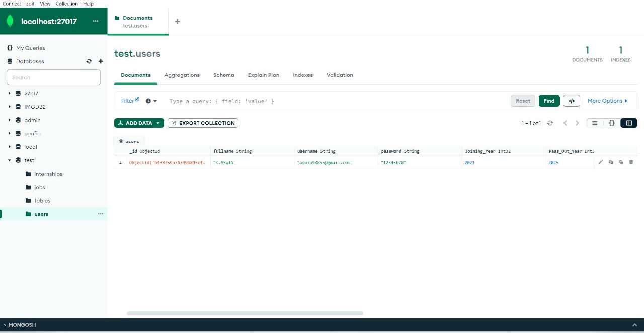The width and height of the screenshot is (644, 333).
Task: Open the Collection menu
Action: coord(66,4)
